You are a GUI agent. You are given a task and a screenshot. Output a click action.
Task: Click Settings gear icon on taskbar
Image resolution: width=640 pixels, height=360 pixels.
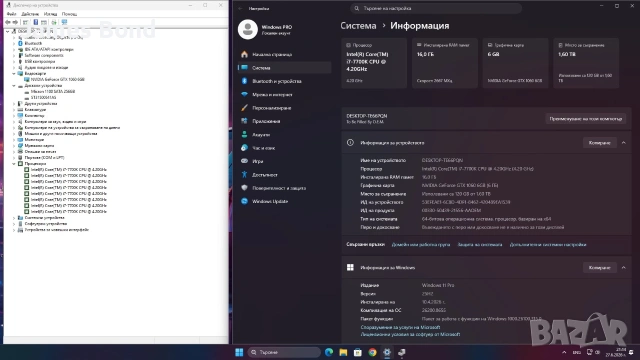click(x=387, y=352)
